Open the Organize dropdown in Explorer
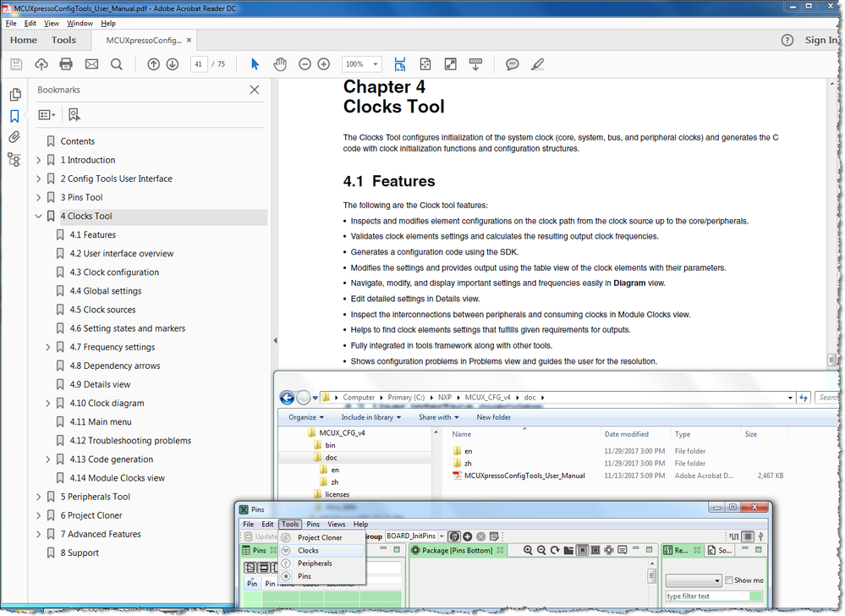 306,417
